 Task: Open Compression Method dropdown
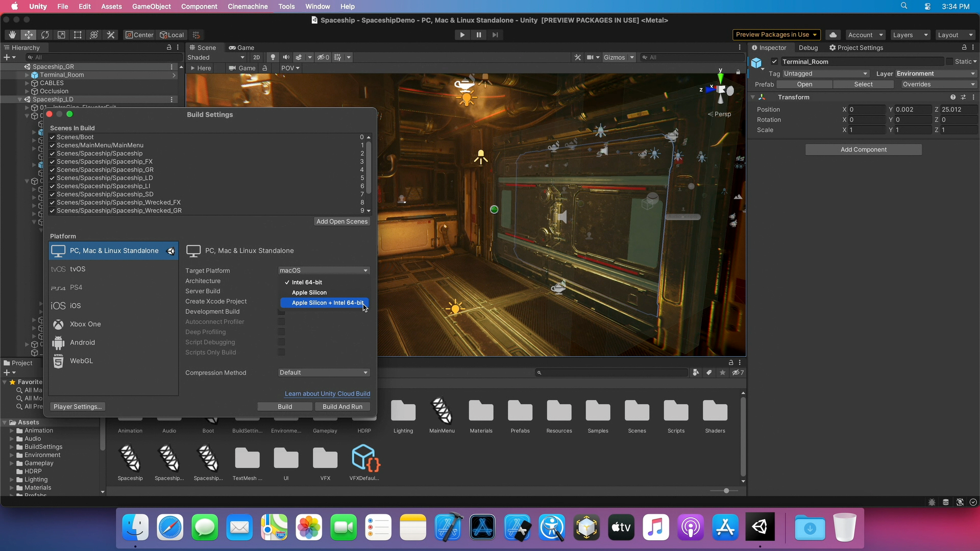tap(324, 372)
